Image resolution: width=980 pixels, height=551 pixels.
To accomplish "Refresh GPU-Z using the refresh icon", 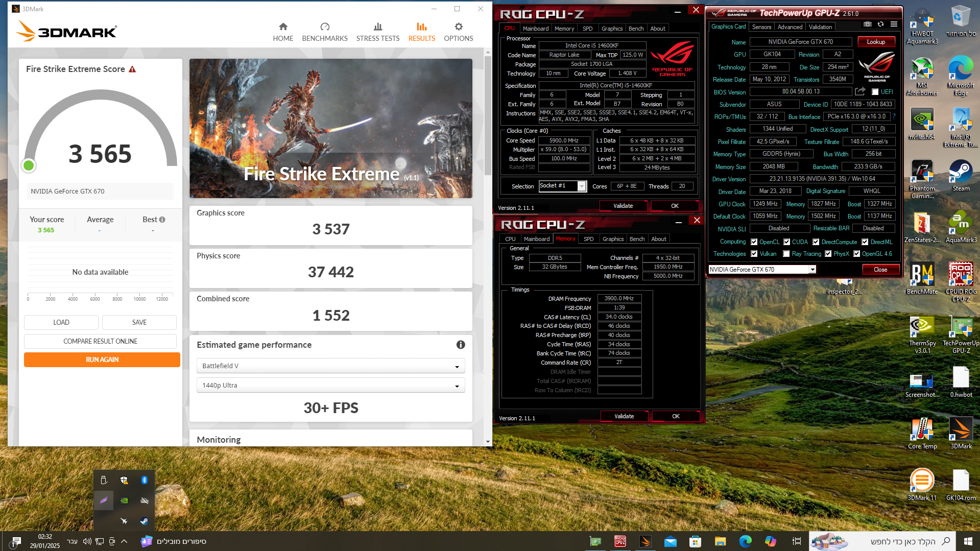I will (x=880, y=25).
